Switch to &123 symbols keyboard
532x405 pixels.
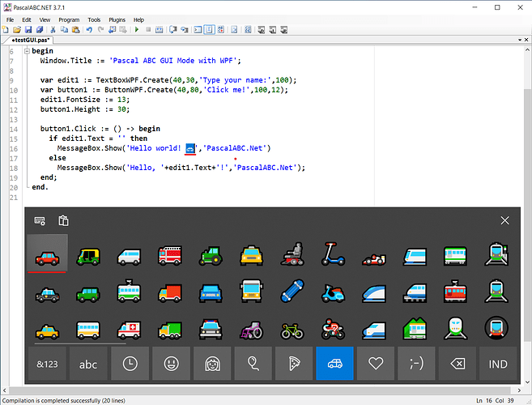(x=47, y=364)
